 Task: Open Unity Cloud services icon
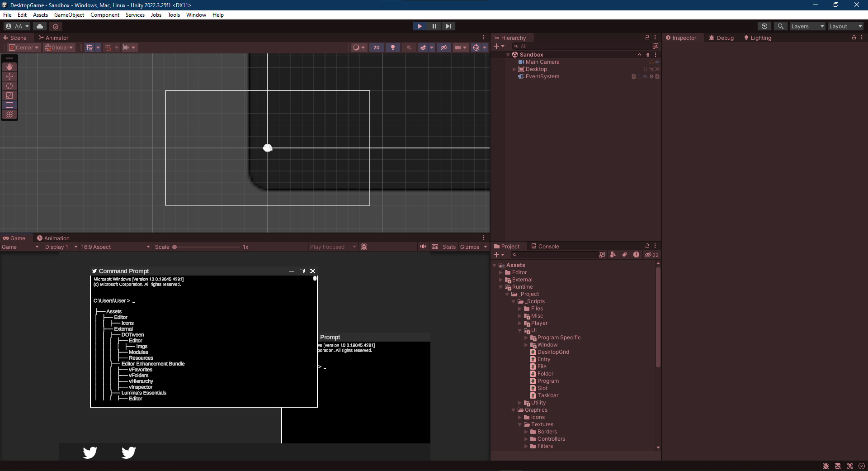[40, 26]
